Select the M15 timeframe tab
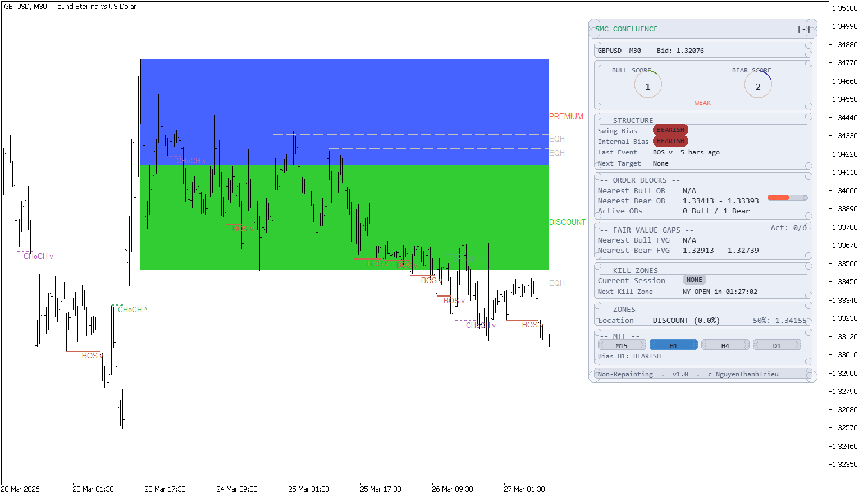The width and height of the screenshot is (868, 496). point(622,345)
